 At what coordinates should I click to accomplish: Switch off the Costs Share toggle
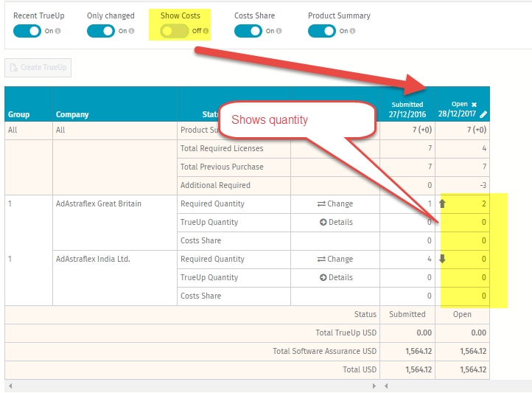(x=248, y=31)
